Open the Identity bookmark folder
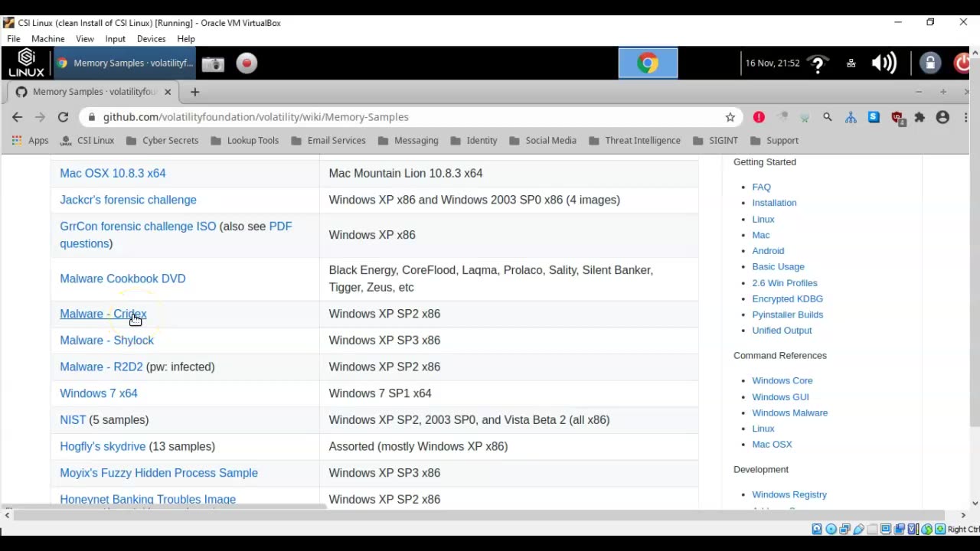980x551 pixels. click(474, 141)
